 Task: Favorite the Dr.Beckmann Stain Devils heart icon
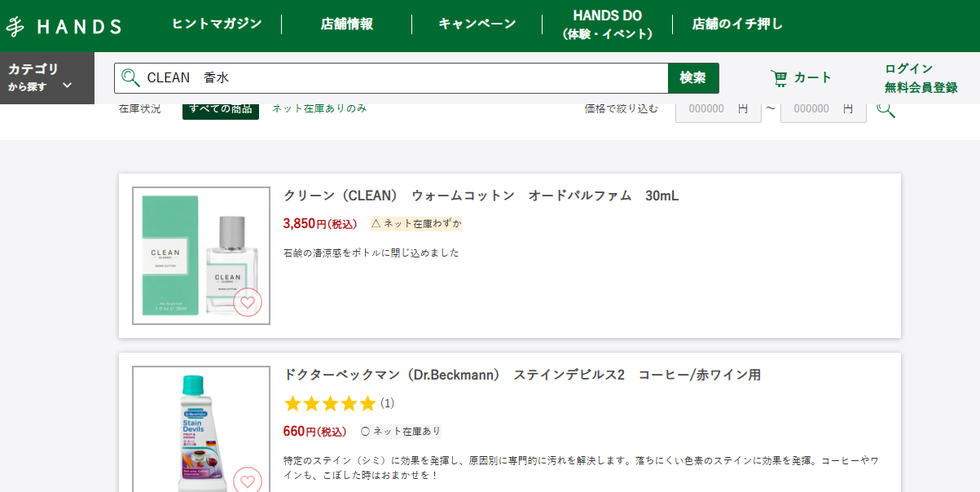tap(248, 481)
